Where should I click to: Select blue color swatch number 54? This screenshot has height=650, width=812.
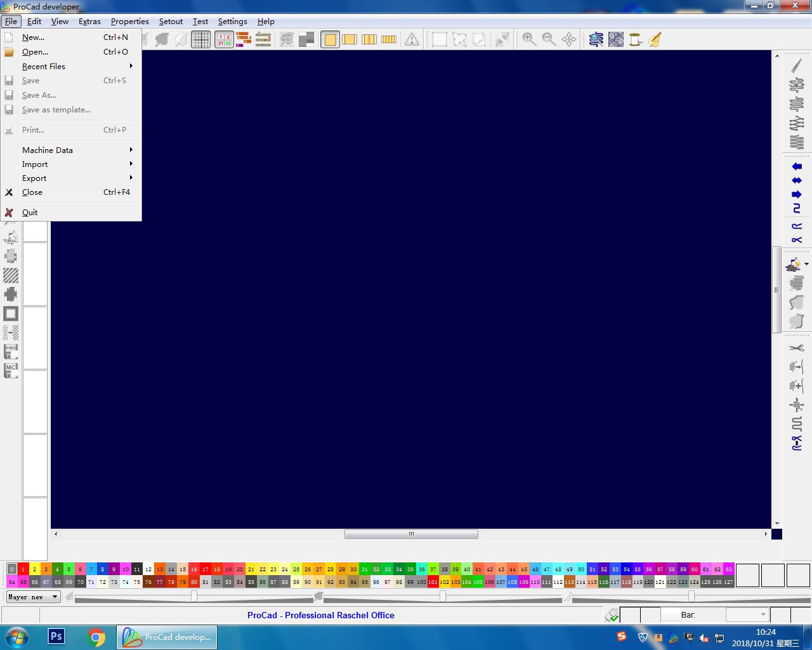pyautogui.click(x=626, y=569)
